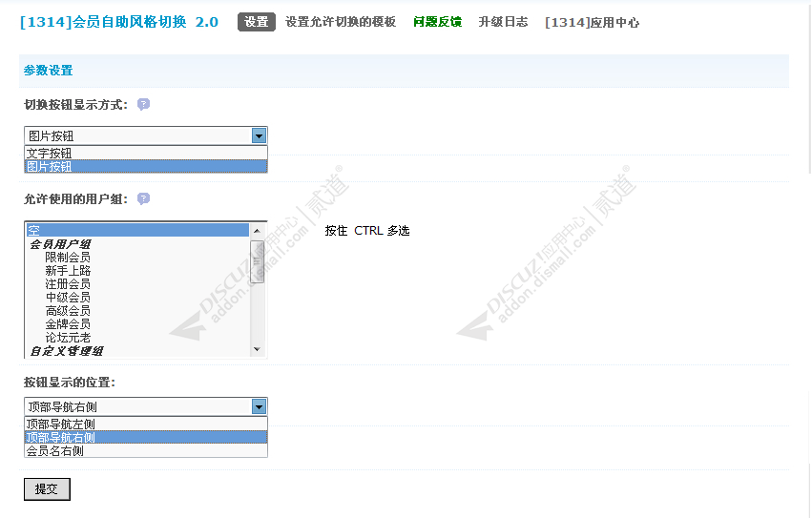Click the 提交 submit button
Viewport: 812px width, 518px height.
tap(47, 489)
